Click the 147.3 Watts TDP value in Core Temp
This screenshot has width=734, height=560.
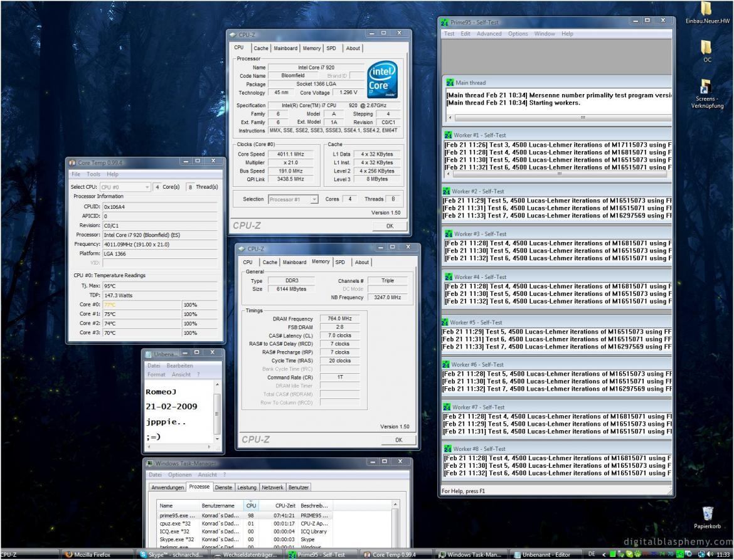click(x=160, y=295)
